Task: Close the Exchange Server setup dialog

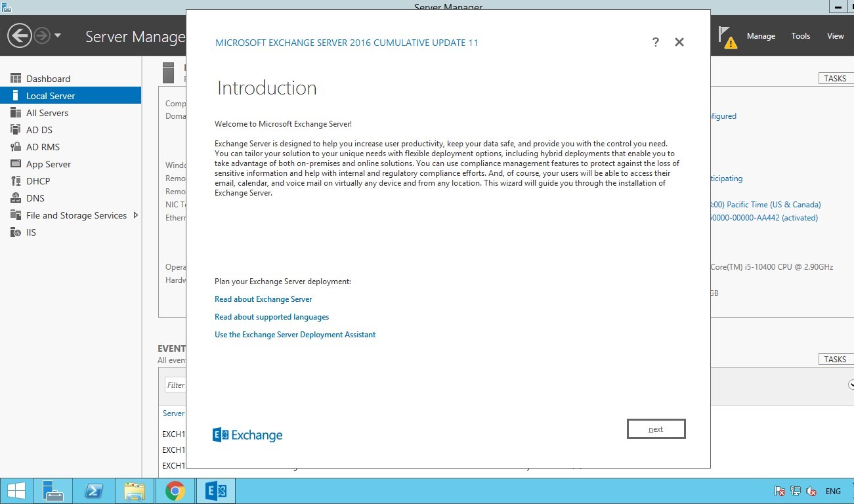Action: tap(679, 42)
